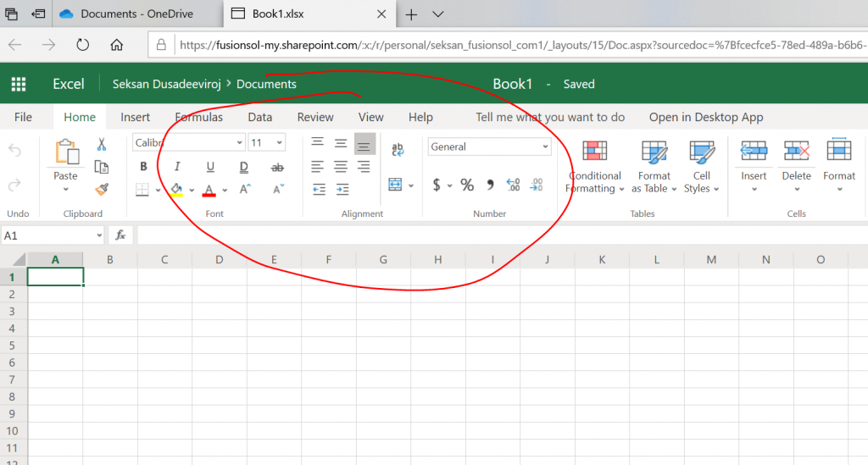868x465 pixels.
Task: Click the Copy icon in Clipboard group
Action: 102,167
